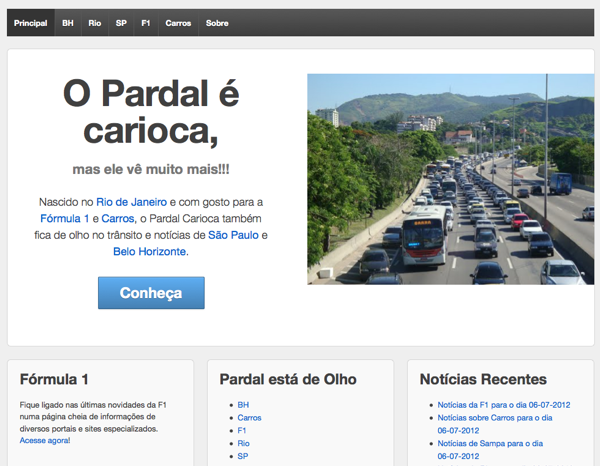Open Notícias sobre Carros para o dia 06-07-2012

(x=495, y=424)
